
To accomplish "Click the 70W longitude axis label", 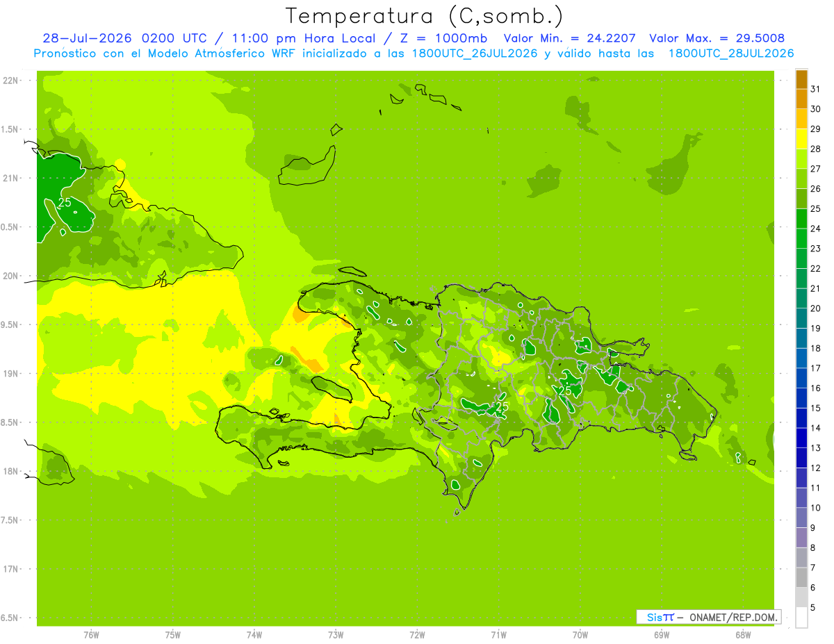I will (580, 634).
